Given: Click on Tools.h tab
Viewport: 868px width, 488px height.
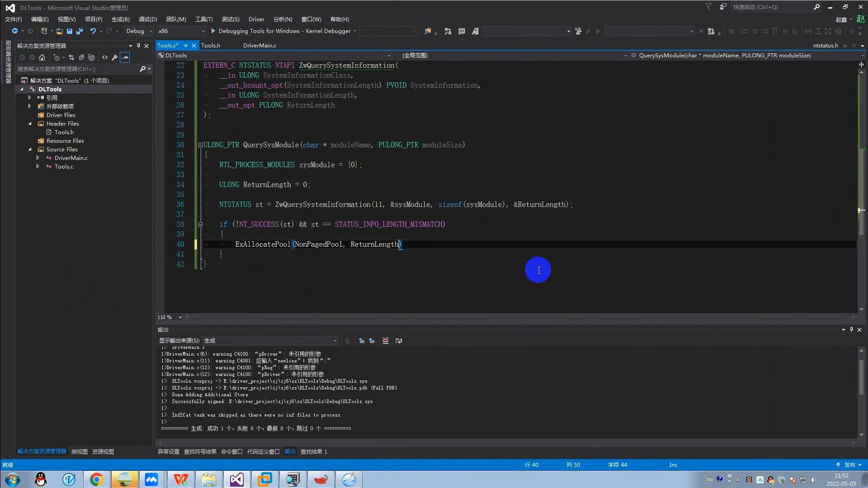Looking at the screenshot, I should pos(210,45).
